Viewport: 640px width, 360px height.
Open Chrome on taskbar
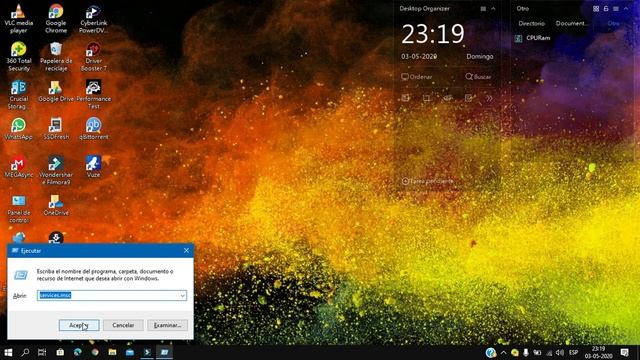click(95, 352)
